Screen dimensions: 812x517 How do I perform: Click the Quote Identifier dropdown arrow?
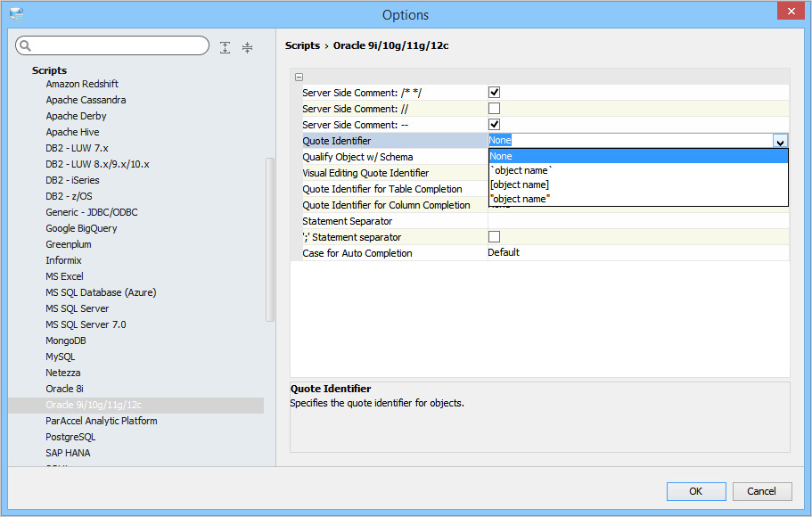tap(780, 141)
